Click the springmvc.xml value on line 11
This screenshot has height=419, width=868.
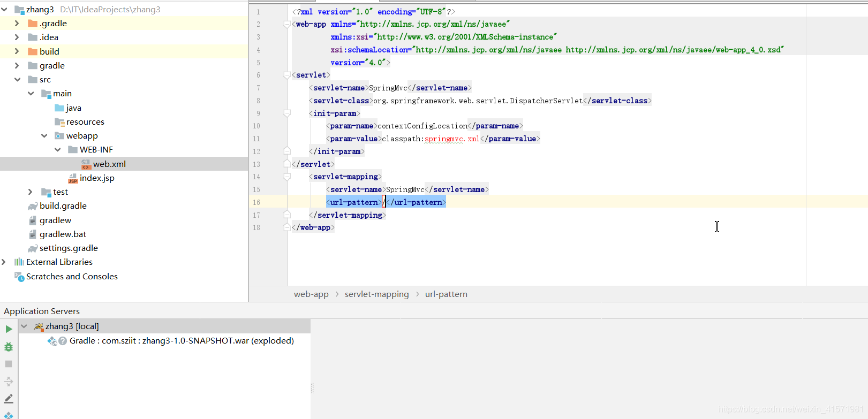tap(452, 139)
